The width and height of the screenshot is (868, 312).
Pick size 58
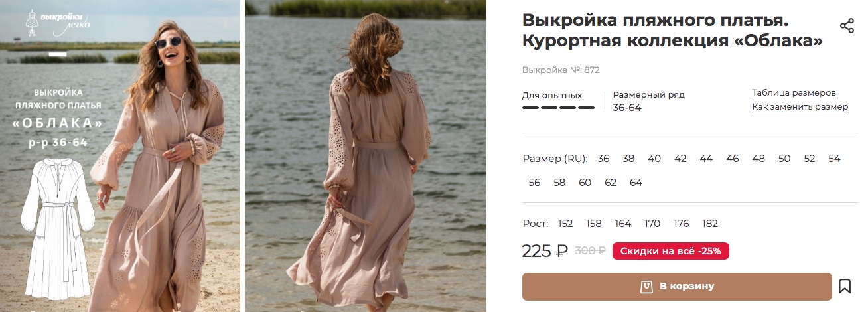click(559, 182)
